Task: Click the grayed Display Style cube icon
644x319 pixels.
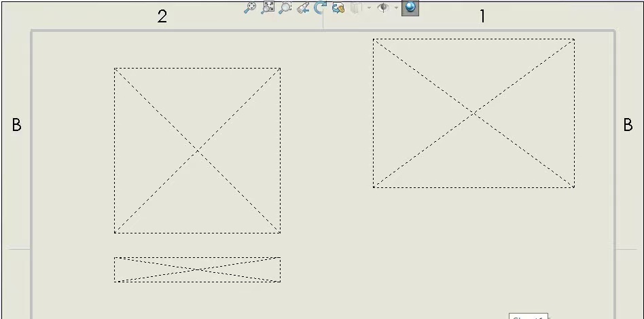Action: click(356, 7)
